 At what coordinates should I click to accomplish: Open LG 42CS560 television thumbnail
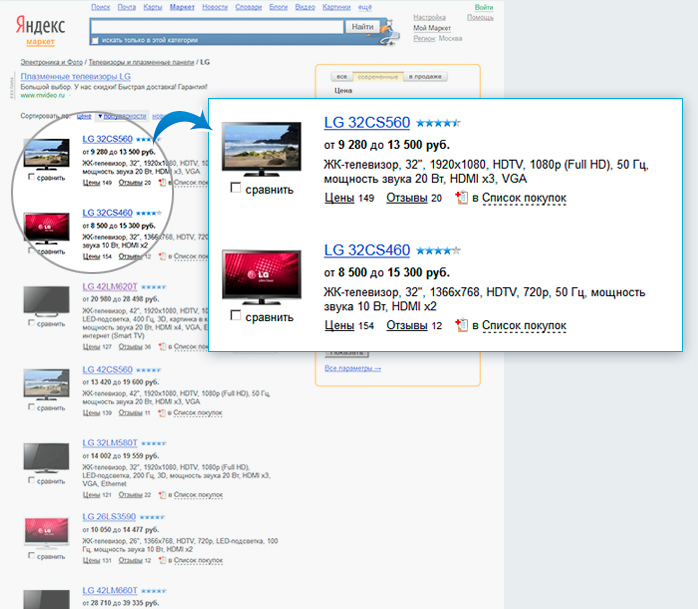coord(46,385)
